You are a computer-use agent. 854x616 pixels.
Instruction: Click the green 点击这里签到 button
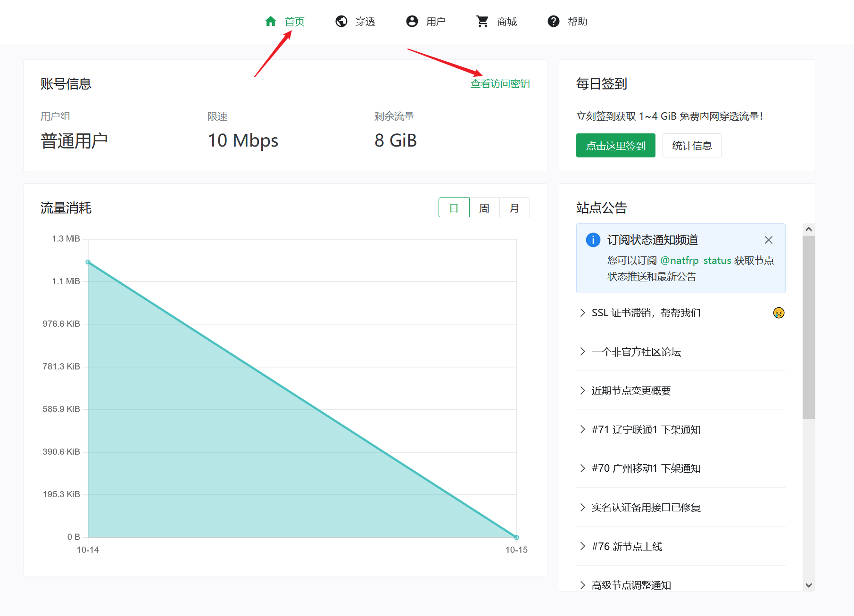(x=615, y=146)
